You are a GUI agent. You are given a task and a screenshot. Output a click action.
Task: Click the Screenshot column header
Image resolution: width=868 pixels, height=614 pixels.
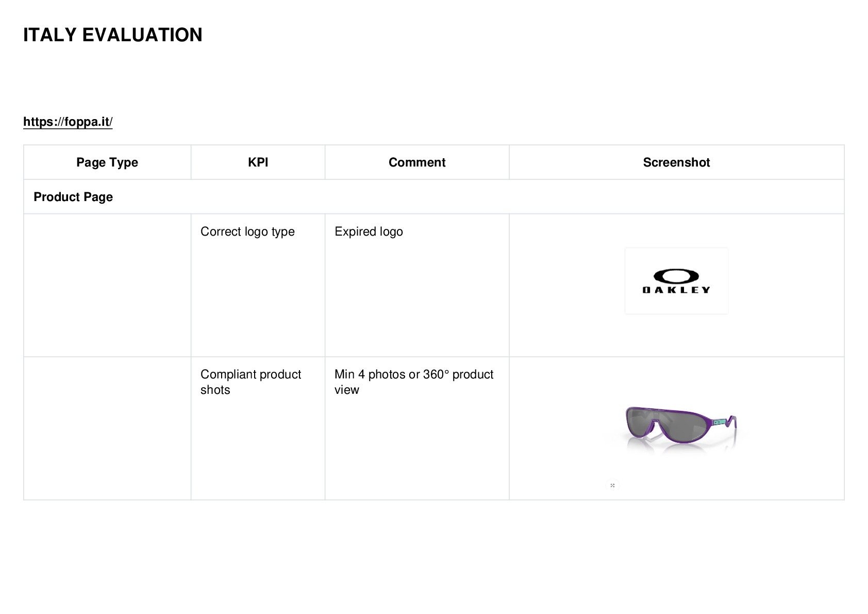(x=676, y=162)
